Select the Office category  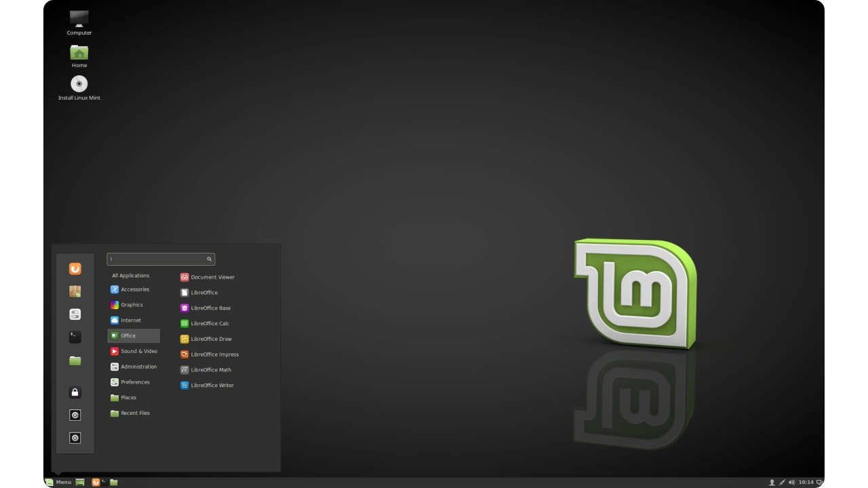pyautogui.click(x=134, y=336)
